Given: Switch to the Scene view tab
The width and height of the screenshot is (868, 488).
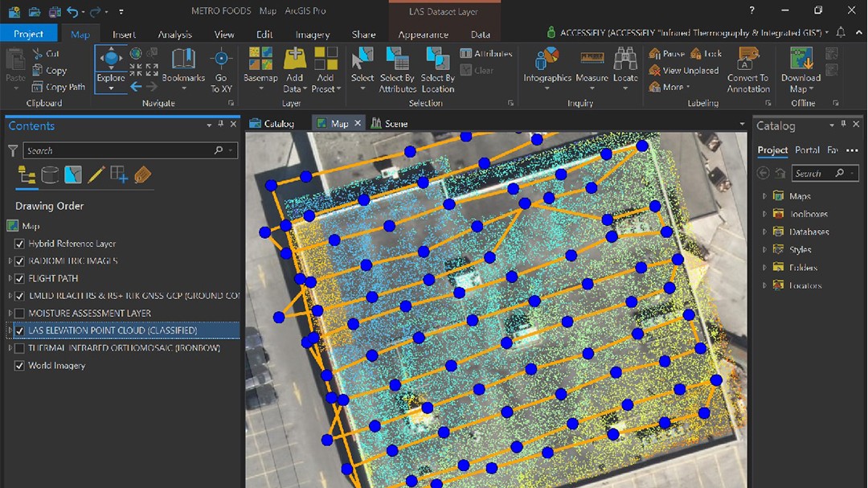Looking at the screenshot, I should click(x=390, y=123).
